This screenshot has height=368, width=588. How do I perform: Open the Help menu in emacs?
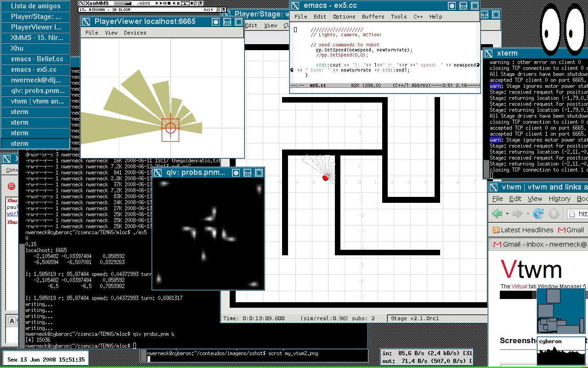click(435, 17)
